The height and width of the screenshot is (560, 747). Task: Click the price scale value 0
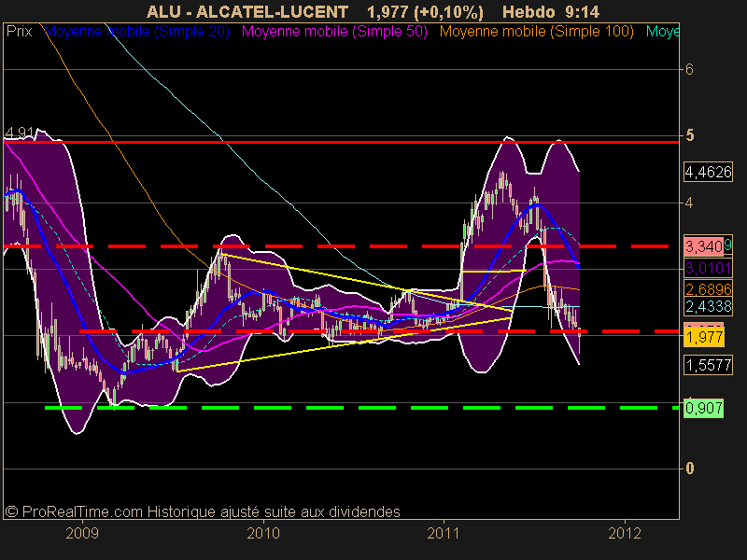pyautogui.click(x=689, y=469)
